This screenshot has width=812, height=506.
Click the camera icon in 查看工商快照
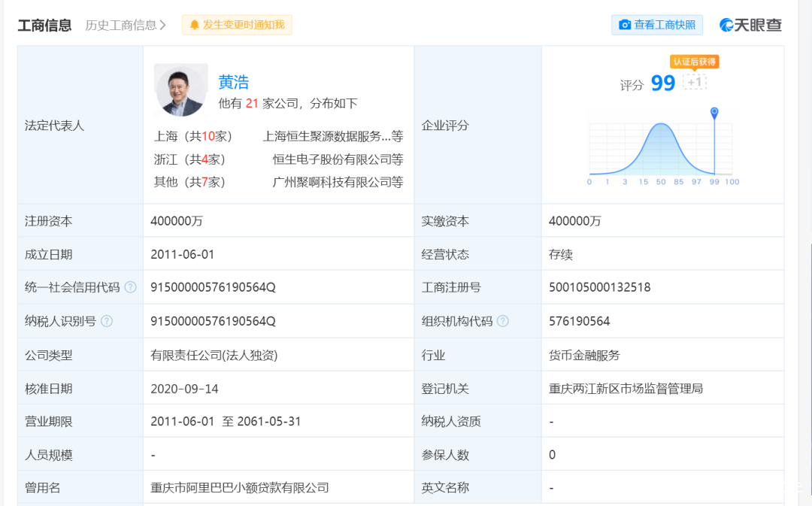pyautogui.click(x=624, y=25)
